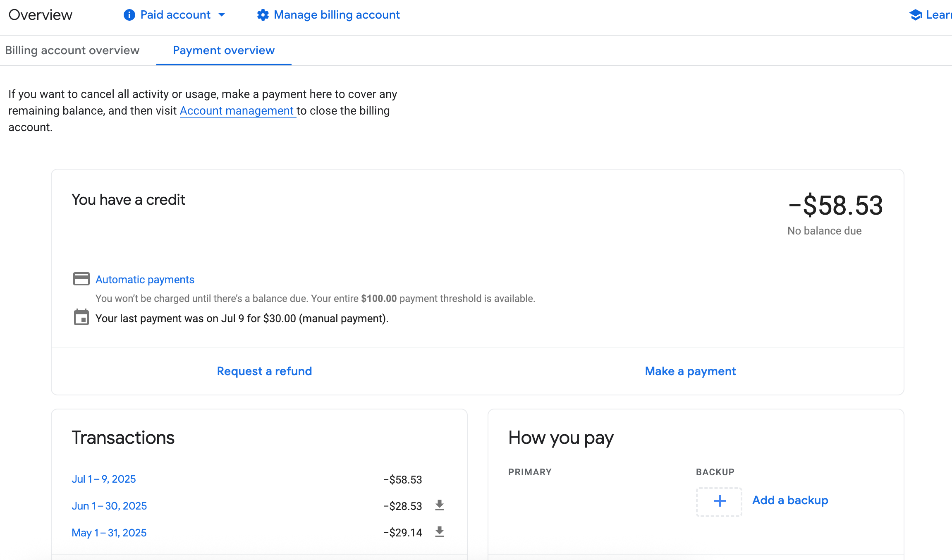Select the Payment overview tab
Screen dimensions: 952x560
(224, 50)
